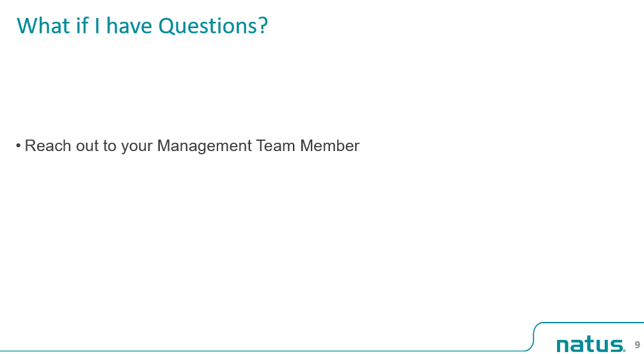Select slide number 9 in the corner
The image size is (644, 354).
click(638, 344)
